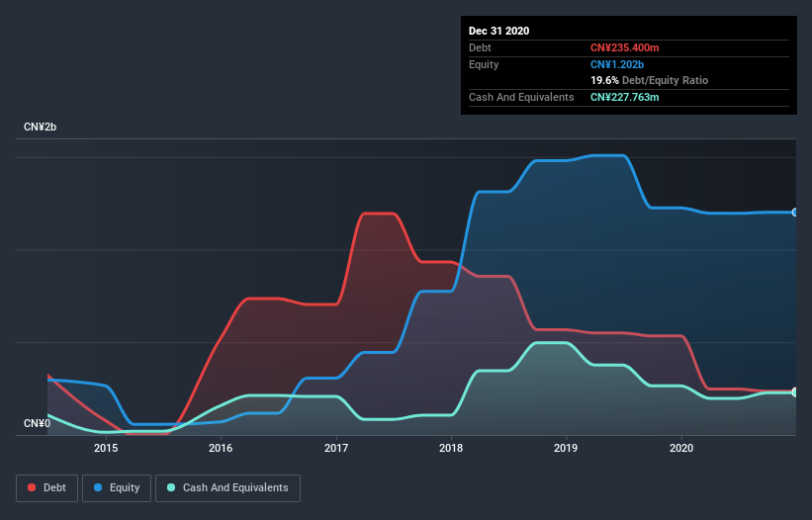Click the 2016 x-axis label

click(x=221, y=448)
